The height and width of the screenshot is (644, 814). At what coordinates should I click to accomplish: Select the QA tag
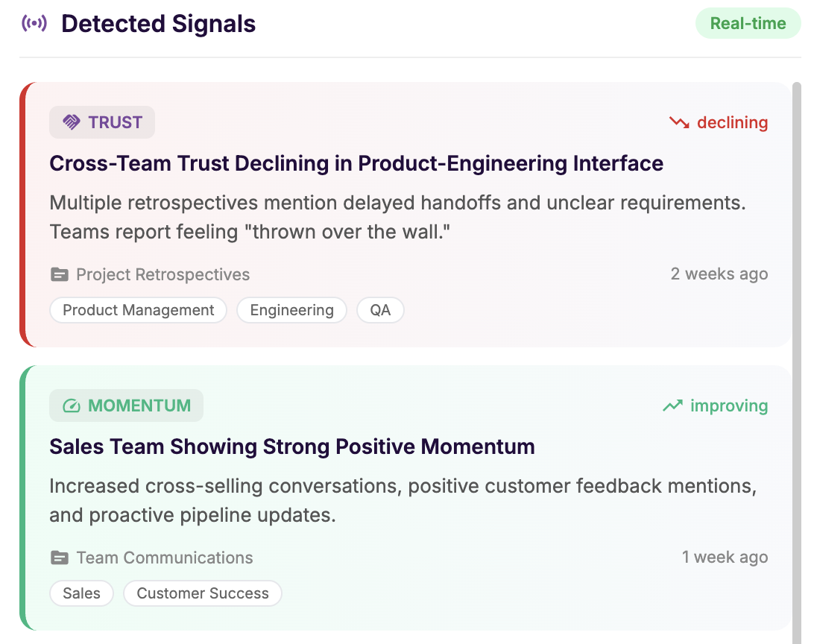tap(380, 310)
